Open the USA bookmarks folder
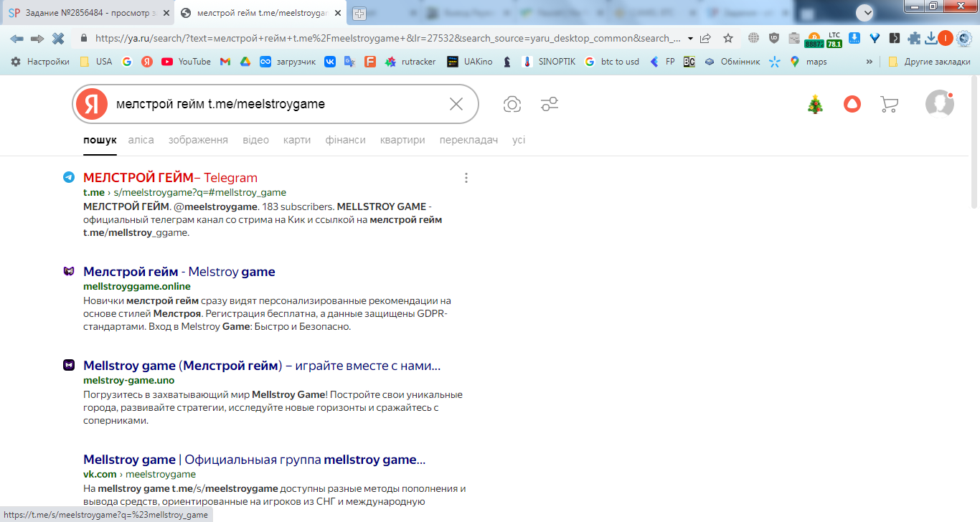 click(x=96, y=62)
